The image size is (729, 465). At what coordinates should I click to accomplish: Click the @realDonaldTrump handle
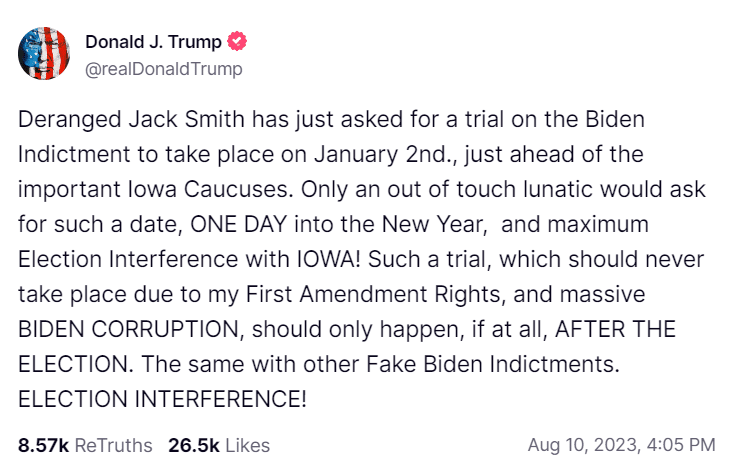coord(164,69)
